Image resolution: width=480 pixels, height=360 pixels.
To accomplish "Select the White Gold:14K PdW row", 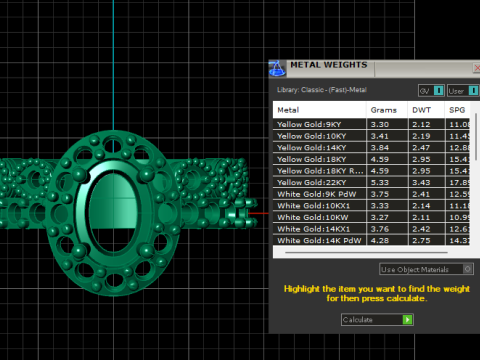I will tap(371, 240).
